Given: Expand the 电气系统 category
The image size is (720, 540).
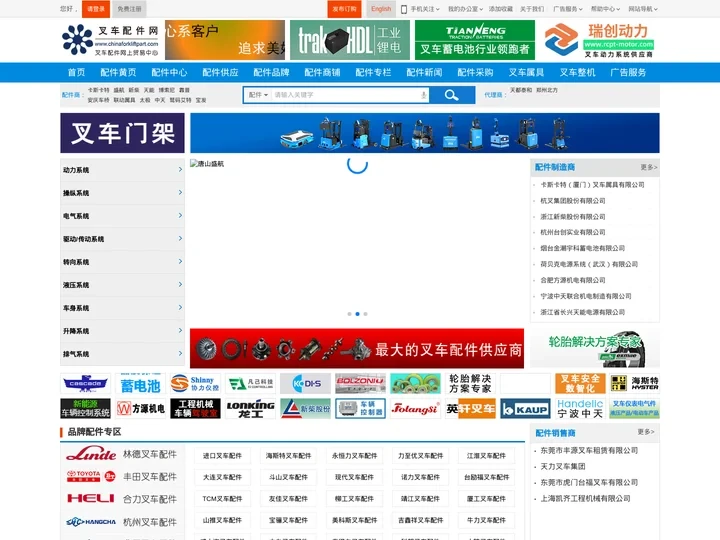Looking at the screenshot, I should click(123, 216).
